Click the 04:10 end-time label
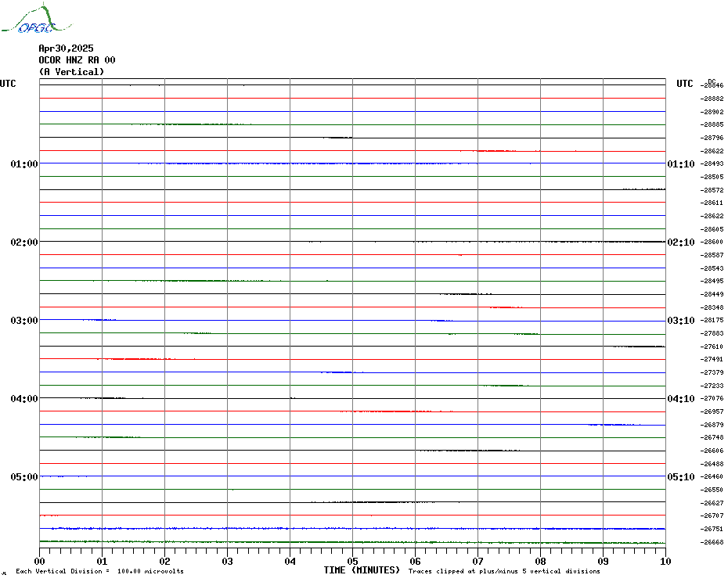Viewport: 728px width, 582px height. coord(681,399)
